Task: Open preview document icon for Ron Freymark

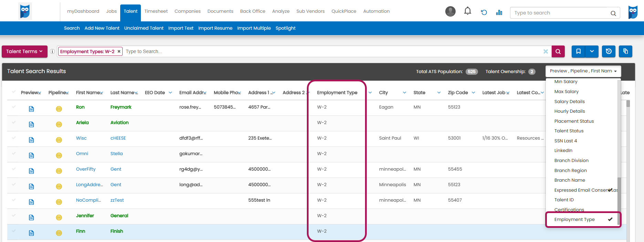Action: click(31, 109)
